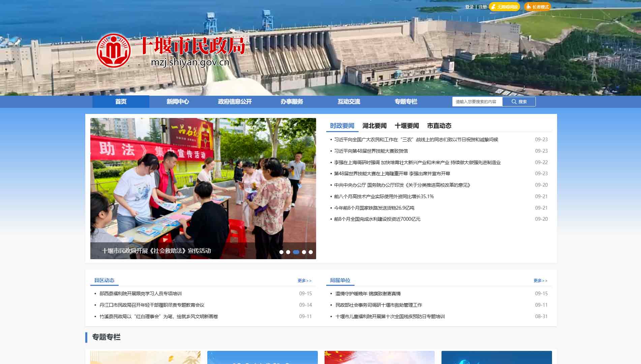Image resolution: width=641 pixels, height=364 pixels.
Task: Select the fourth carousel slide dot
Action: tap(304, 252)
